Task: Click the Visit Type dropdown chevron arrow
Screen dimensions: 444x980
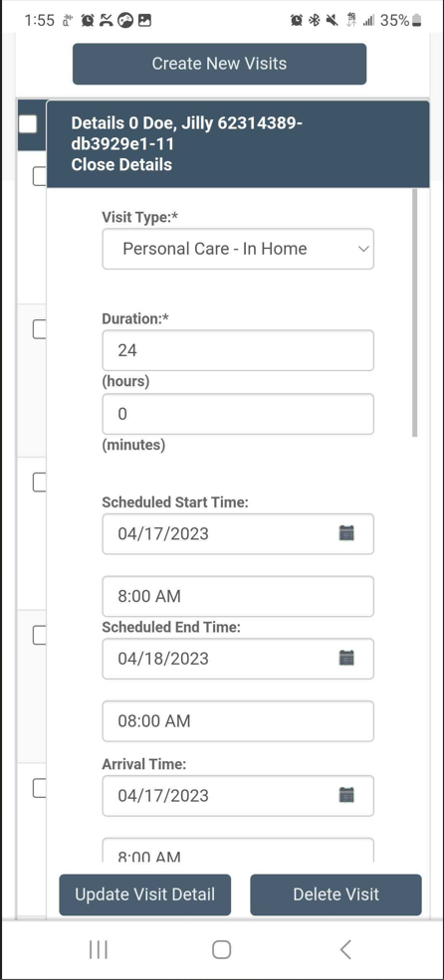Action: [363, 249]
